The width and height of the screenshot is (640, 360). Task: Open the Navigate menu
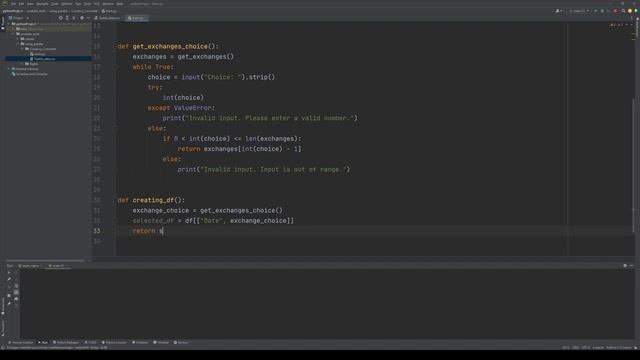pos(42,4)
